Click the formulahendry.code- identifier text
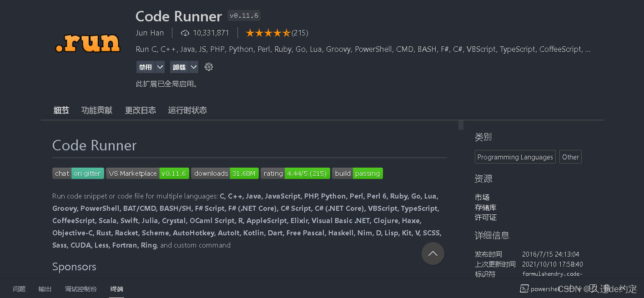This screenshot has width=644, height=298. pyautogui.click(x=552, y=274)
